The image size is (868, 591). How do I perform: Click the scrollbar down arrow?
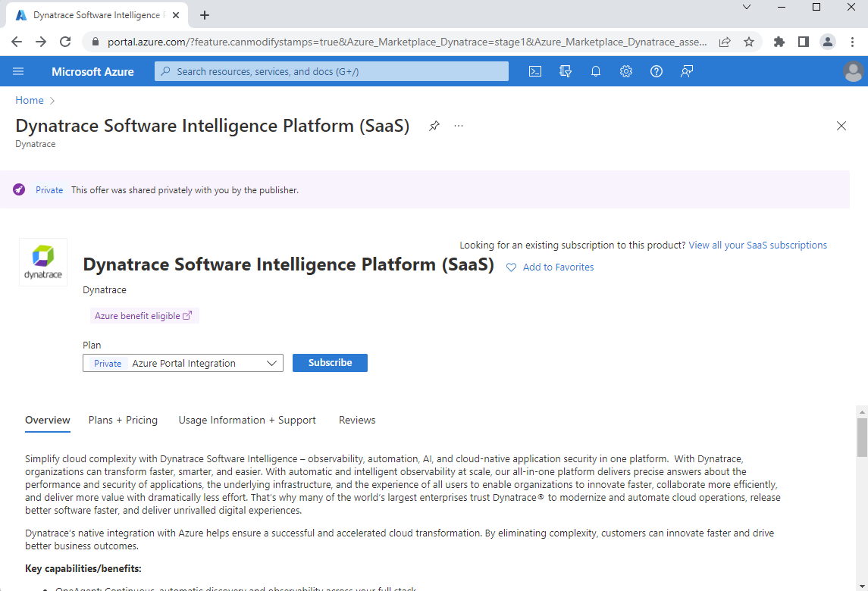tap(862, 586)
